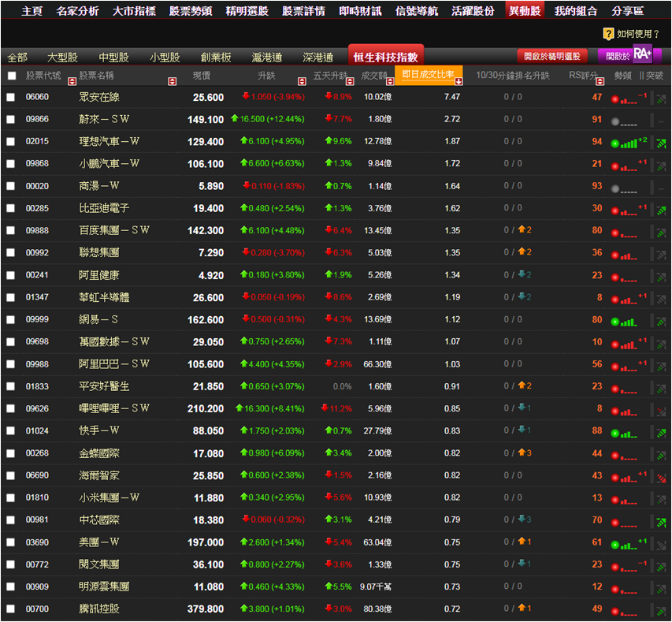
Task: Open the 股票名稱 column sort control
Action: [173, 81]
